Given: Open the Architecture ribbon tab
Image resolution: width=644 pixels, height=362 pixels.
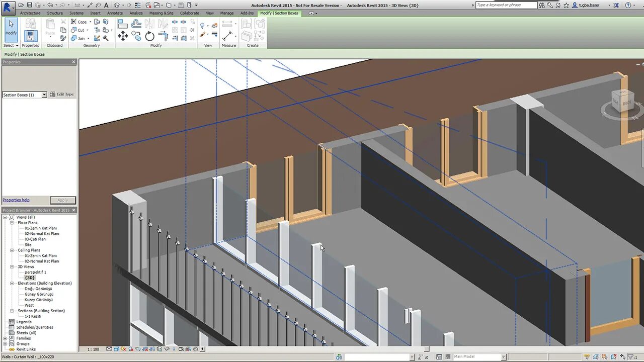Looking at the screenshot, I should [x=30, y=13].
